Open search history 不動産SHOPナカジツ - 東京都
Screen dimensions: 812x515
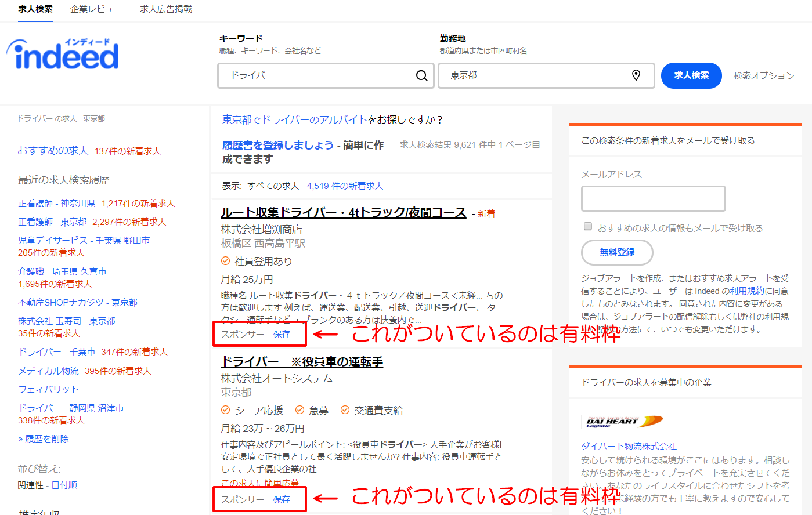point(78,303)
